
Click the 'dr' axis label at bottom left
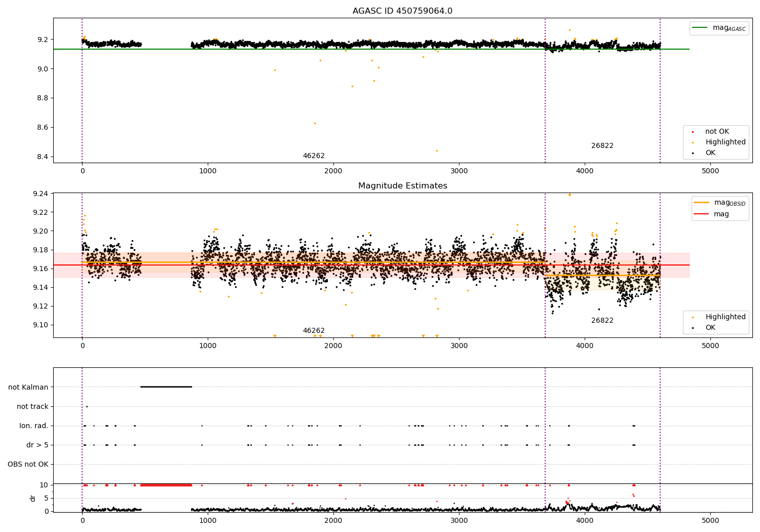point(33,498)
